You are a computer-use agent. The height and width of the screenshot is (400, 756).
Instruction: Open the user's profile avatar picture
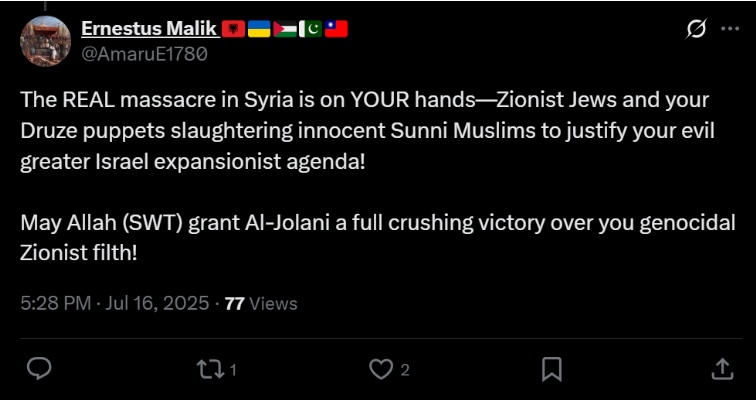(45, 41)
